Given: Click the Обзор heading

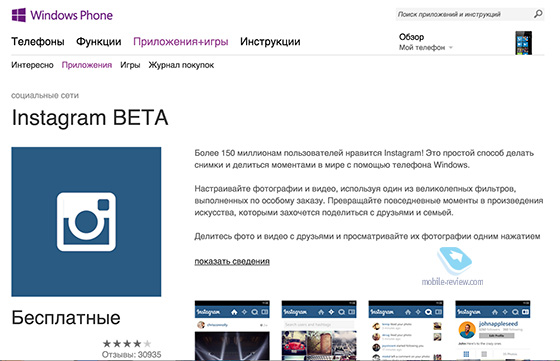Looking at the screenshot, I should [411, 37].
